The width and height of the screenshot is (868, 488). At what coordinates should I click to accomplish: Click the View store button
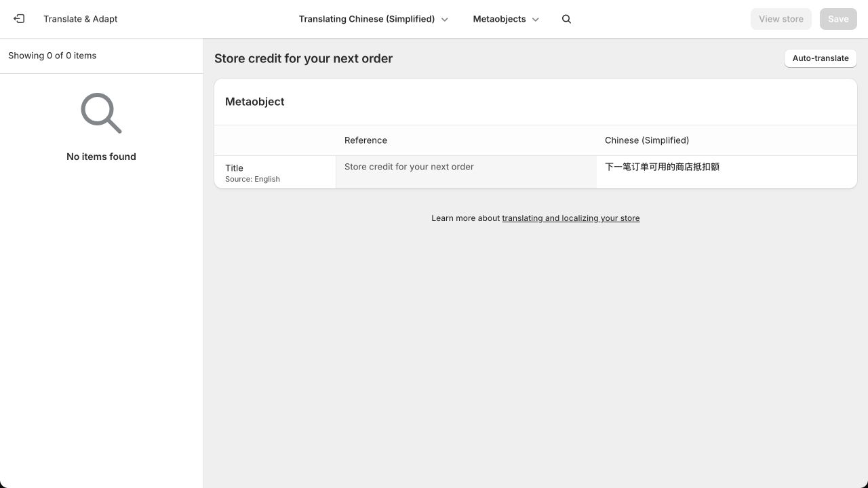coord(781,19)
